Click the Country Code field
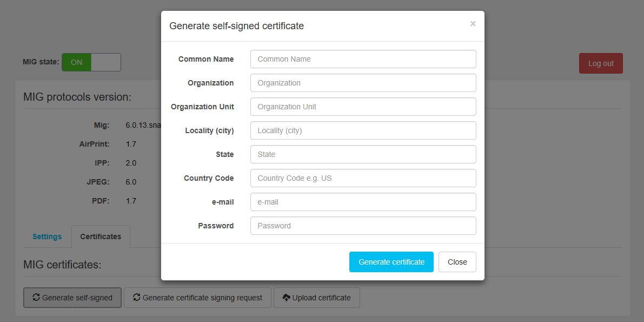Viewport: 644px width, 322px height. coord(363,178)
